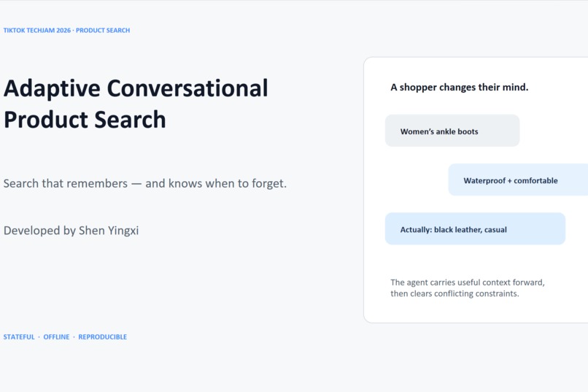588x392 pixels.
Task: Click the 'STATEFUL' footer label
Action: tap(19, 337)
